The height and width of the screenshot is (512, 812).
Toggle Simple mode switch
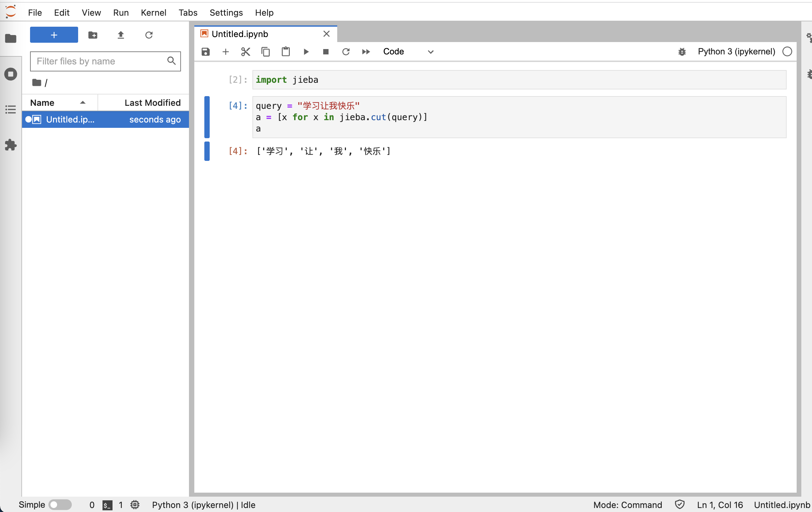click(x=59, y=504)
